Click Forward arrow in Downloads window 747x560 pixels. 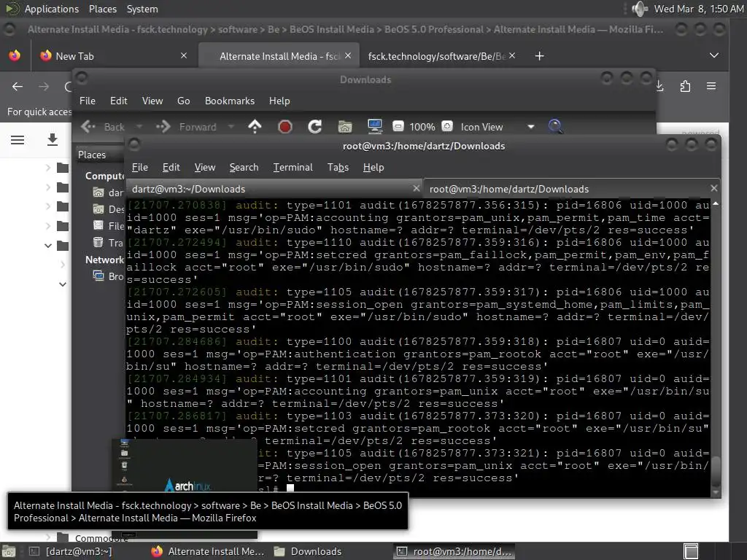pos(186,127)
